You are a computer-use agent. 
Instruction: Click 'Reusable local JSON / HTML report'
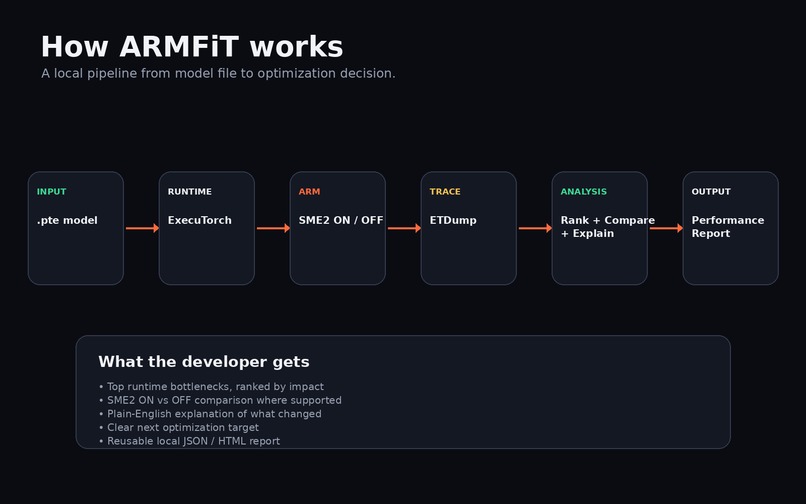tap(189, 441)
